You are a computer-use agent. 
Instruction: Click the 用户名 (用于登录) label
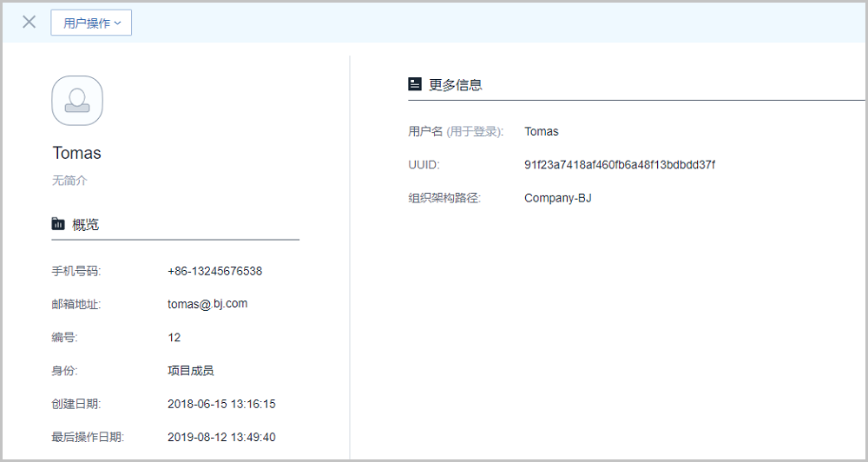[x=456, y=132]
